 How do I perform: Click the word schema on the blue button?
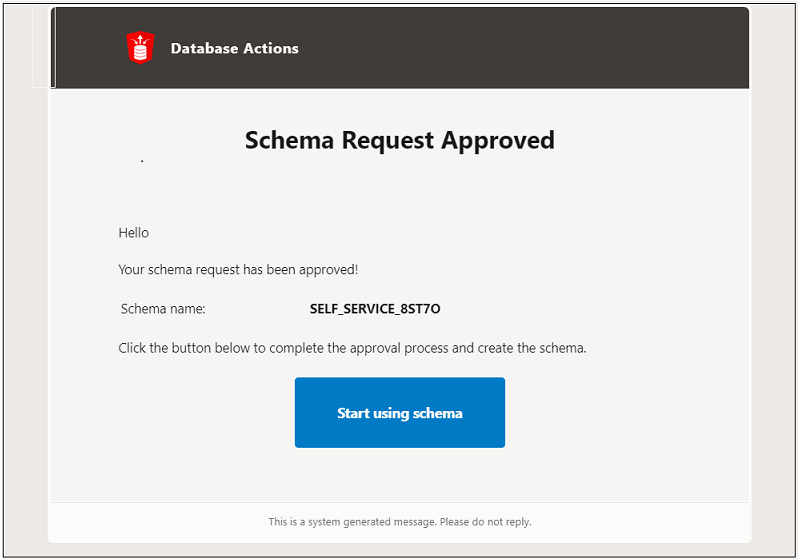tap(438, 413)
